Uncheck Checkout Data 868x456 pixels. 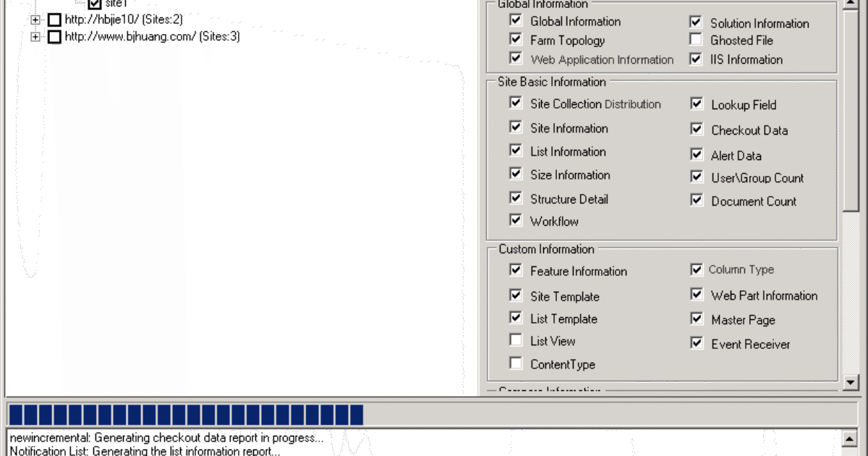[696, 129]
